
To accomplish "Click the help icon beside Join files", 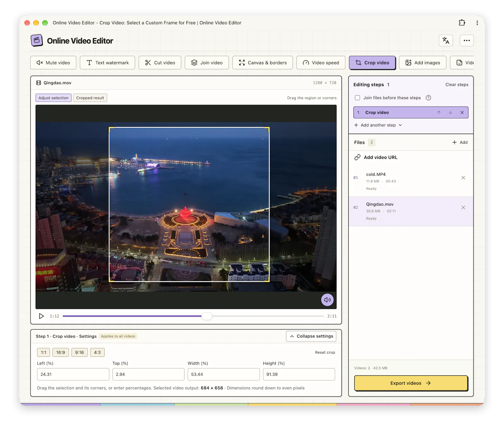I will pyautogui.click(x=428, y=98).
